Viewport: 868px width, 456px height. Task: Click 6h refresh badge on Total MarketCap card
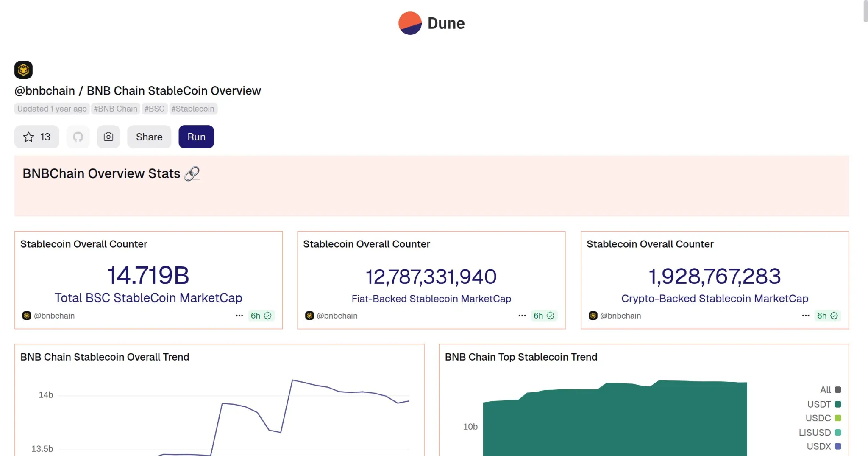pyautogui.click(x=261, y=316)
